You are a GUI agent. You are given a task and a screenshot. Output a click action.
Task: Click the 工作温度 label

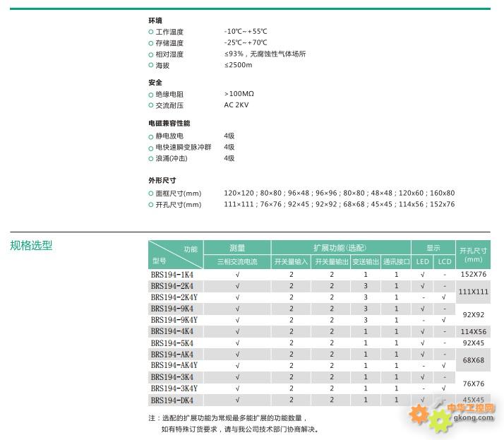(x=169, y=32)
